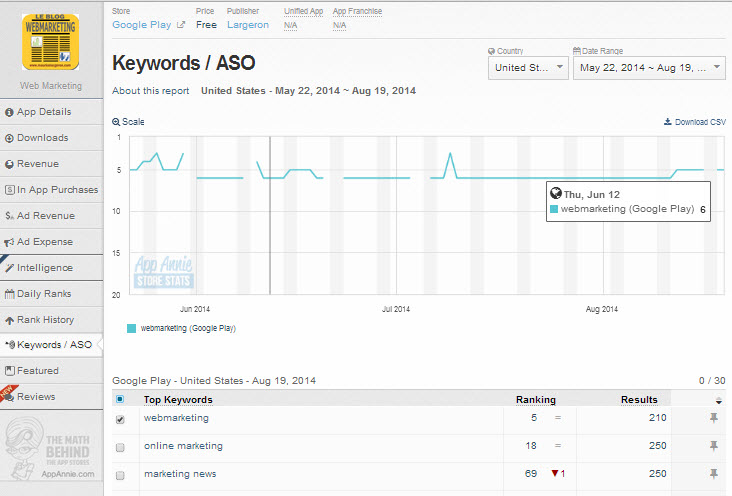This screenshot has width=732, height=496.
Task: Click the Keywords / ASO sidebar icon
Action: point(10,345)
